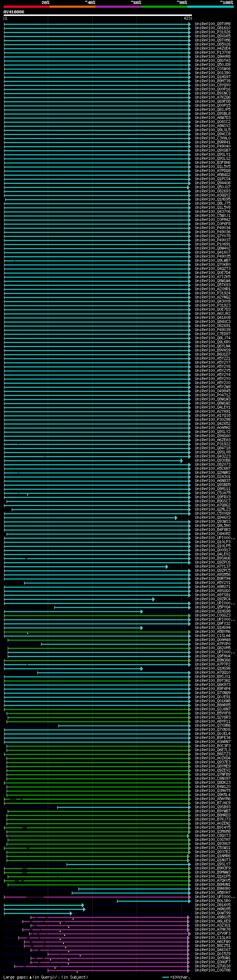Screen dimensions: 237x980
Task: Open hit UniRef100_C1SLA4
Action: 213,636
